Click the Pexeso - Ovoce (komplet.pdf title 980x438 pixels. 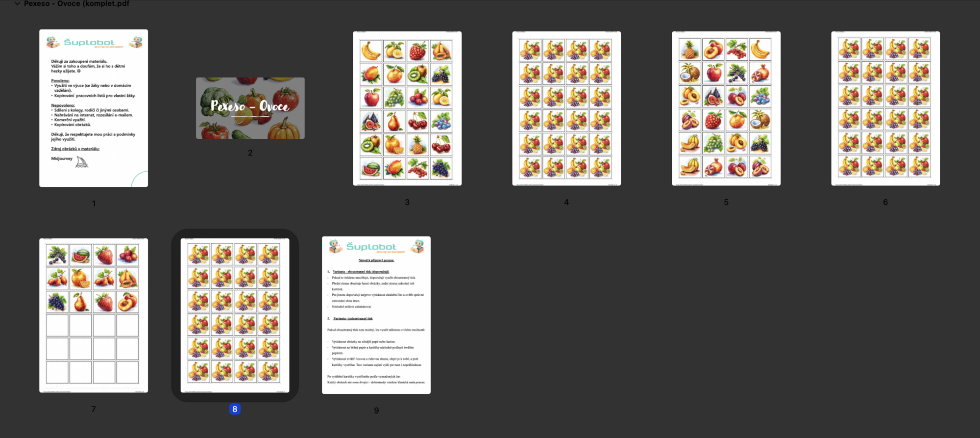76,3
